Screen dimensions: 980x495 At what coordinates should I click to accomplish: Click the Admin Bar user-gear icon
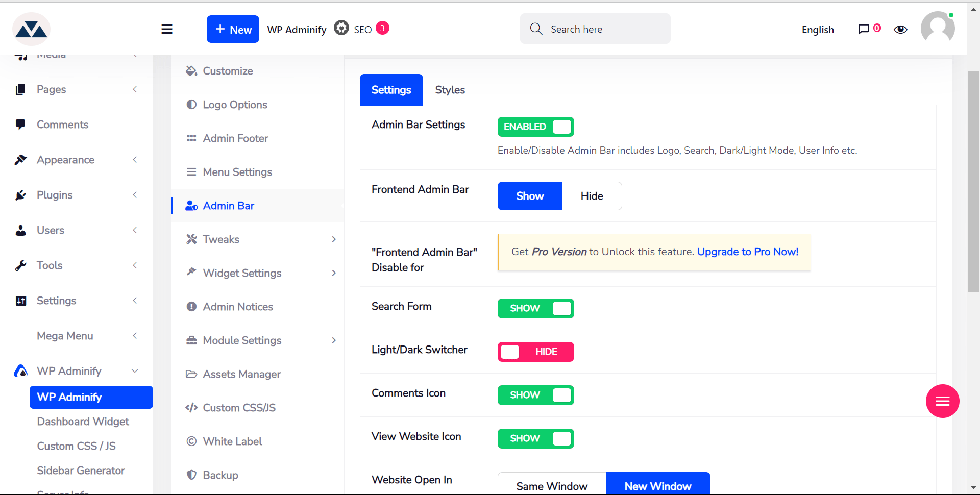click(x=191, y=206)
